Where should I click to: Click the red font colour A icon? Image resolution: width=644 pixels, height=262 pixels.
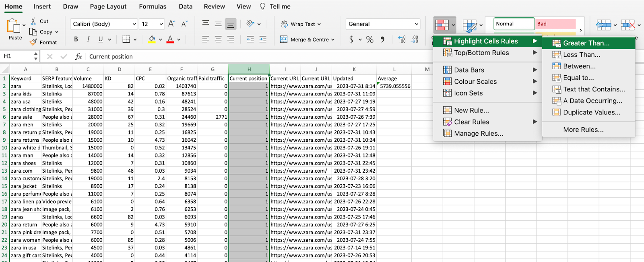click(170, 39)
